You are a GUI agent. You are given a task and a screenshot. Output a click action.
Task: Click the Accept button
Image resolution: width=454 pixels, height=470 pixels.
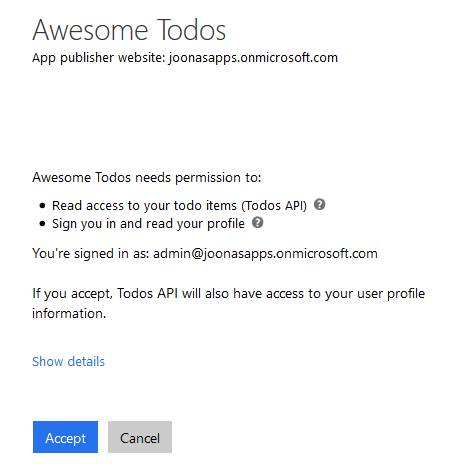[x=65, y=437]
